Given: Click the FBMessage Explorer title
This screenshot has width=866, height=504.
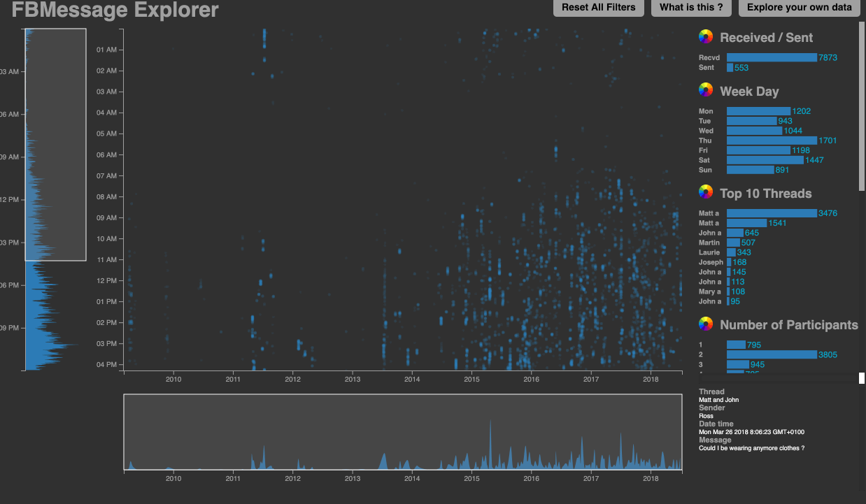Looking at the screenshot, I should click(115, 10).
